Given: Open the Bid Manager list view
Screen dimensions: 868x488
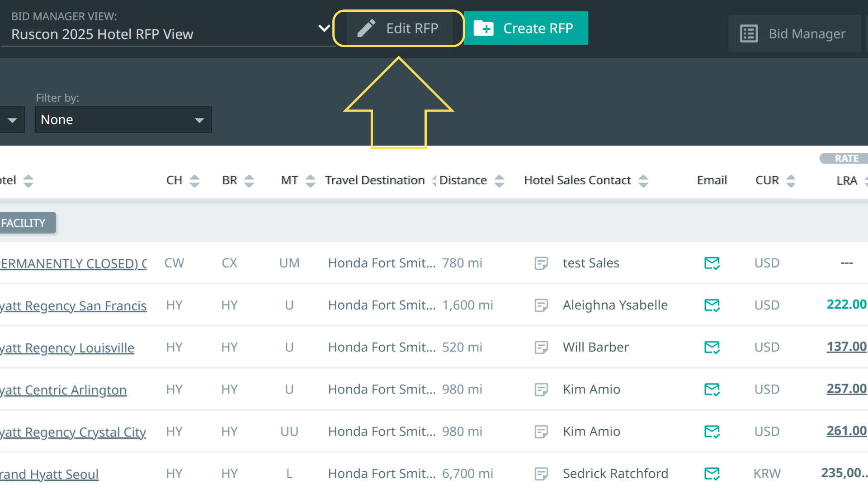Looking at the screenshot, I should [x=794, y=34].
